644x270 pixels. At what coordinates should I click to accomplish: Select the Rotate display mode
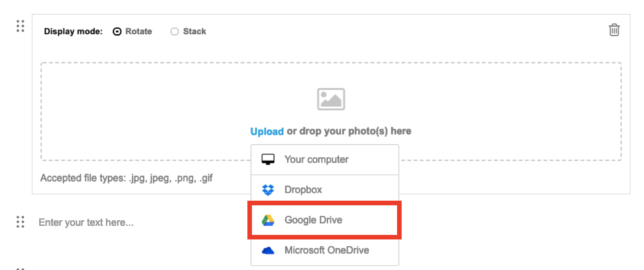click(x=117, y=32)
